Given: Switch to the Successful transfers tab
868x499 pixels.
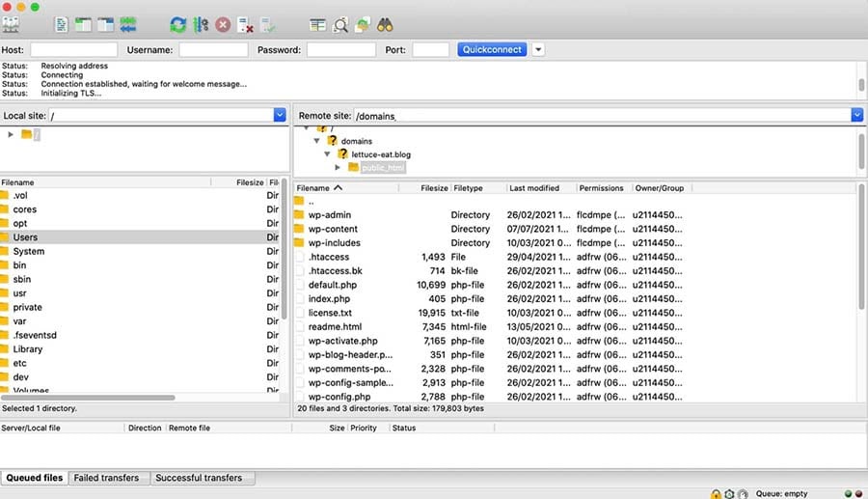Looking at the screenshot, I should [x=199, y=478].
